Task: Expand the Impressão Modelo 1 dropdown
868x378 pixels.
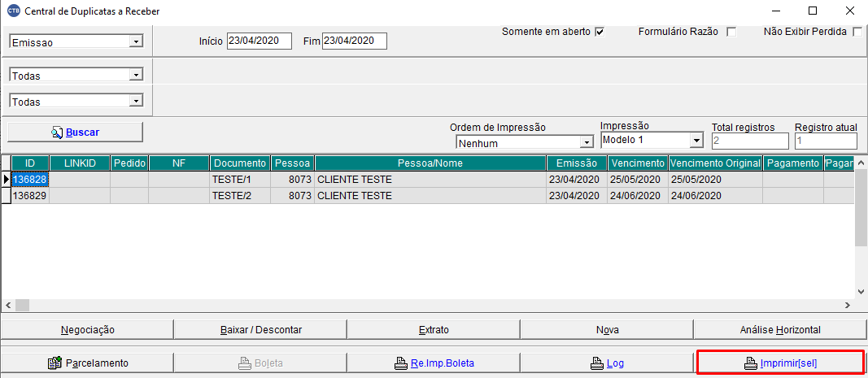Action: click(x=696, y=141)
